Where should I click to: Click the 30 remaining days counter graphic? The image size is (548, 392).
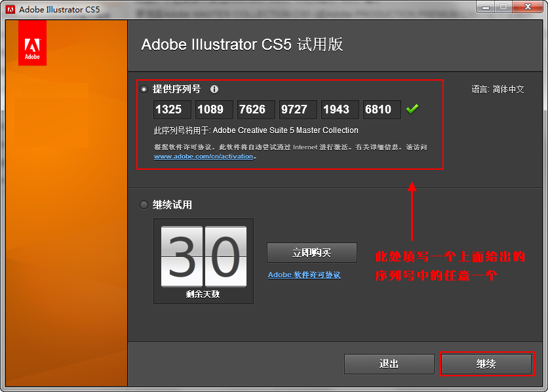point(203,256)
